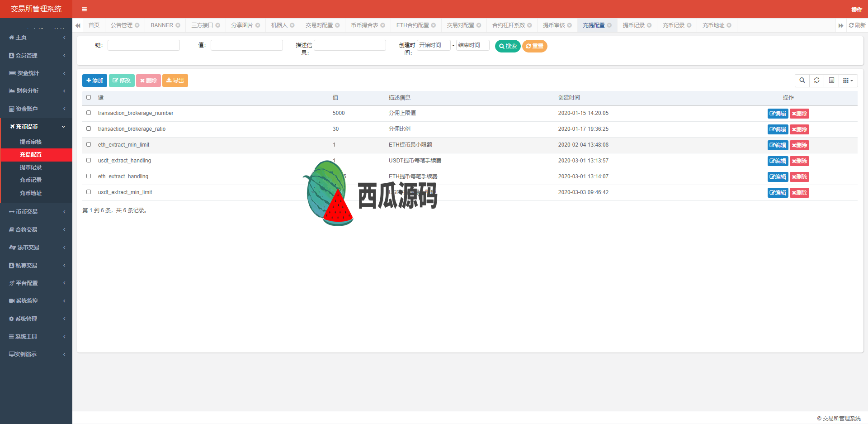Open 充币记录 in the sidebar submenu

(x=36, y=180)
